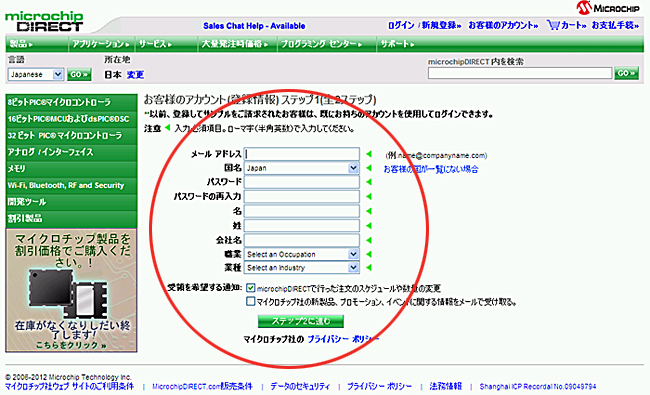Viewport: 650px width, 395px height.
Task: Click the 会社名 input field
Action: 302,240
